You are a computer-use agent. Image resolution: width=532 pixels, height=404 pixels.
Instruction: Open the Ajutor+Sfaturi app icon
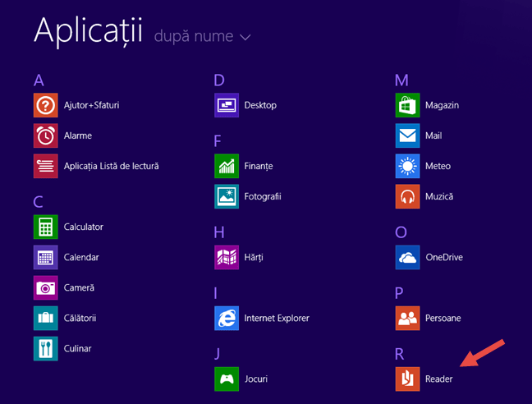coord(45,105)
